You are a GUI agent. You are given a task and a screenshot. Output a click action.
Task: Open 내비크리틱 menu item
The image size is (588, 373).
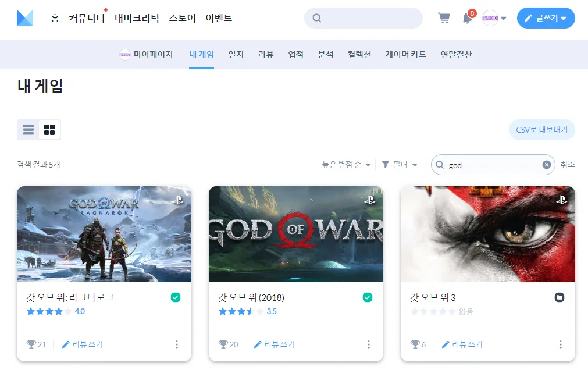click(137, 18)
